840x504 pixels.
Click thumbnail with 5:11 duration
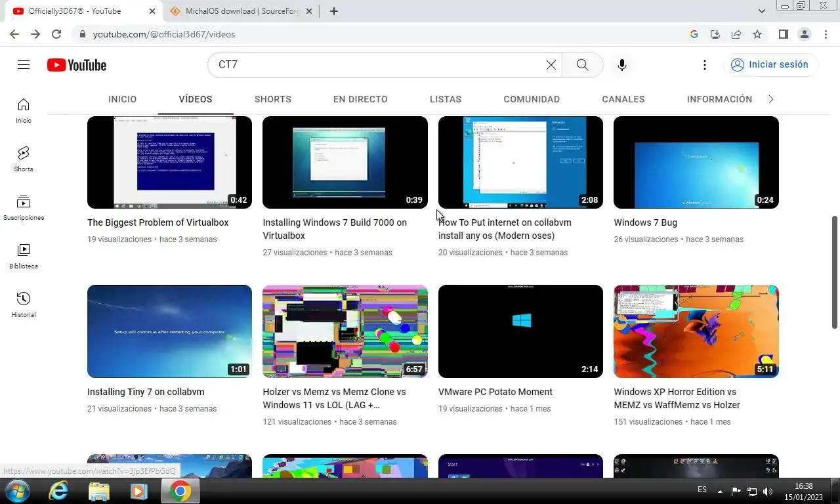point(696,331)
